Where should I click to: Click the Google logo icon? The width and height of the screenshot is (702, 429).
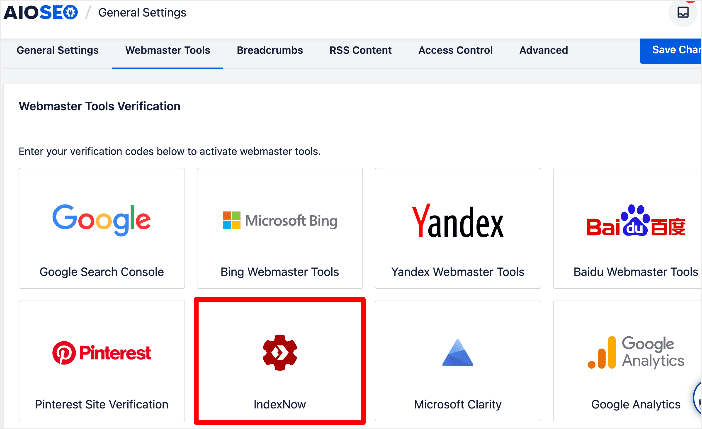coord(102,219)
